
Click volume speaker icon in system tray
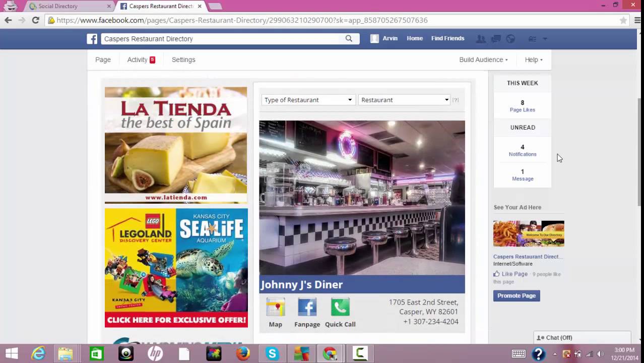coord(600,354)
